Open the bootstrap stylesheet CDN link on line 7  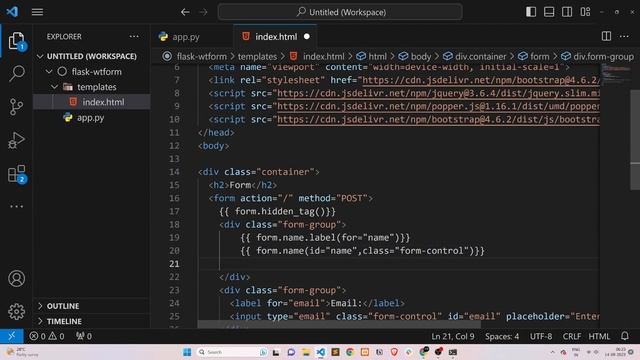[481, 80]
